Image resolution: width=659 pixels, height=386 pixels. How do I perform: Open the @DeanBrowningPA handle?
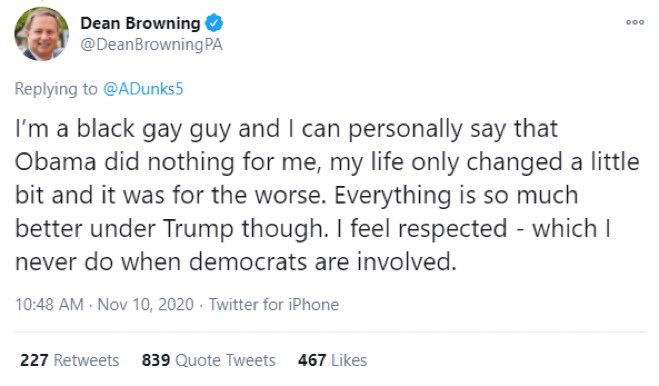click(151, 45)
